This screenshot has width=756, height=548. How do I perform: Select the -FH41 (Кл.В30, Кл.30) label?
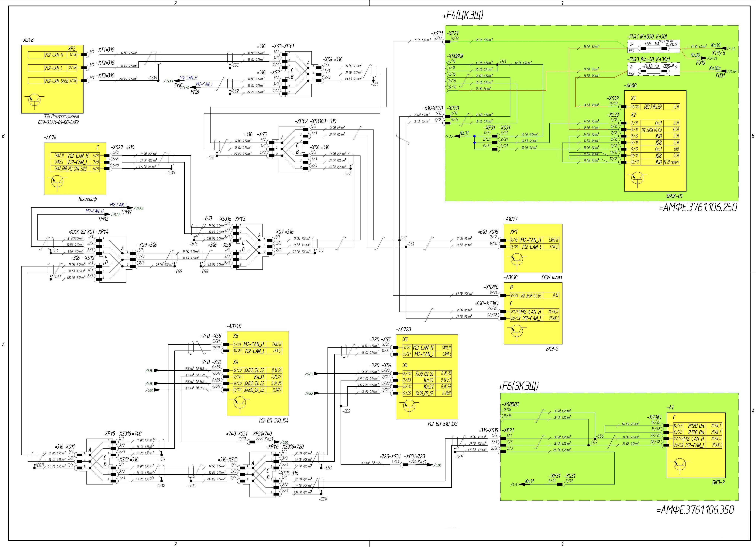pos(647,37)
